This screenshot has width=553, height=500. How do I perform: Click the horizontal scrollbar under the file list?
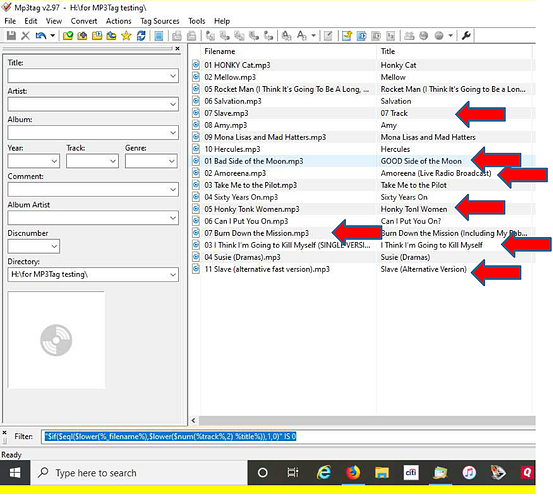pyautogui.click(x=367, y=420)
